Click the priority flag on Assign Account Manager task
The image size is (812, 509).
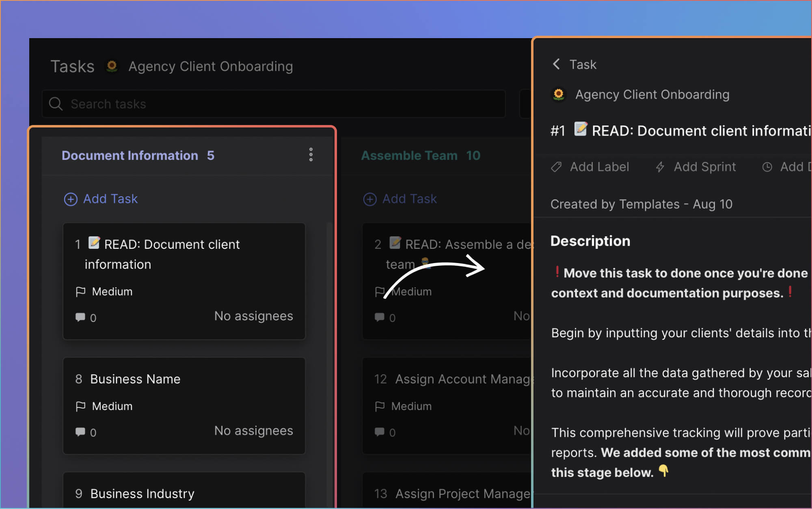tap(379, 406)
